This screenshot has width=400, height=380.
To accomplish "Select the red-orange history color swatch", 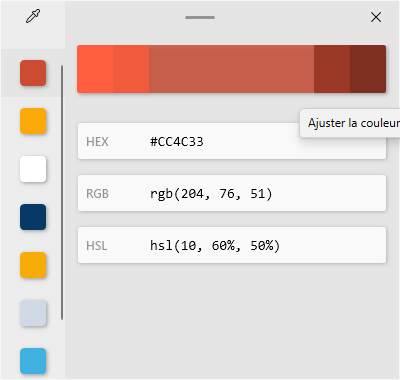I will 33,73.
